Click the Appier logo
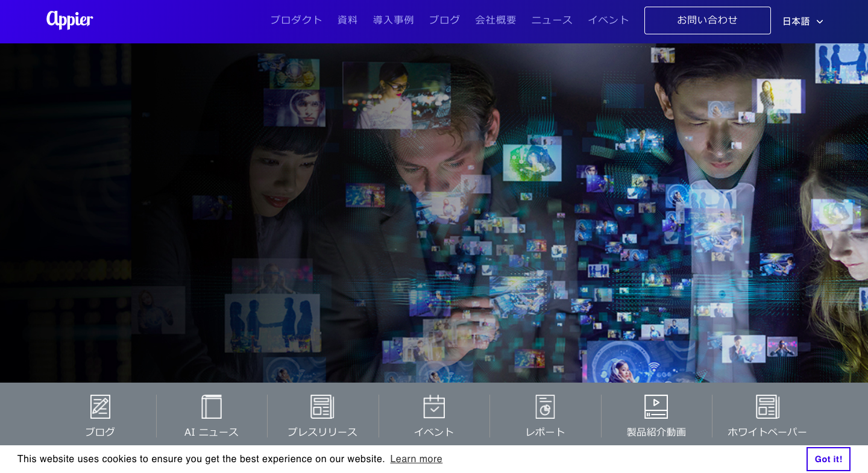Screen dimensions: 868x473 pyautogui.click(x=69, y=20)
